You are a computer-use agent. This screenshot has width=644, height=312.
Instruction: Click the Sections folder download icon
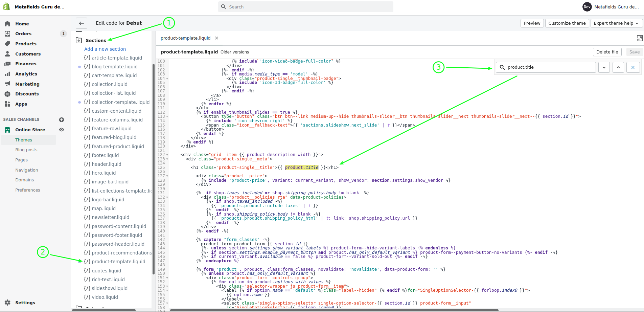[x=79, y=40]
